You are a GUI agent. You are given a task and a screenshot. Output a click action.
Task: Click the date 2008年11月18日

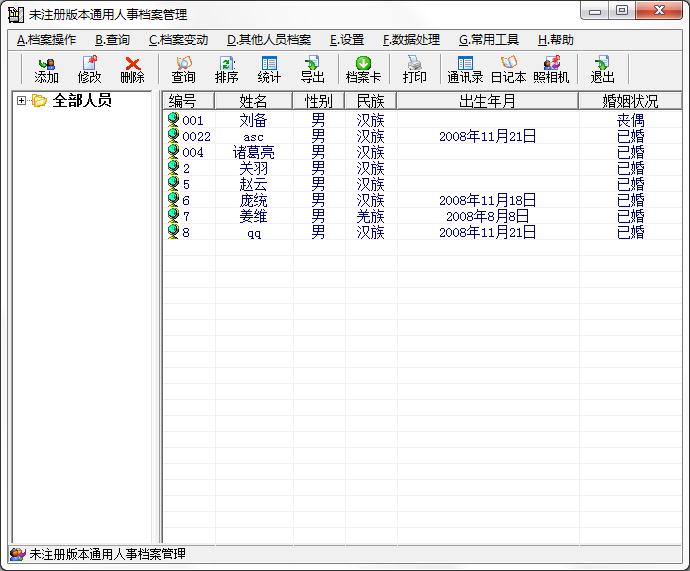(x=488, y=200)
